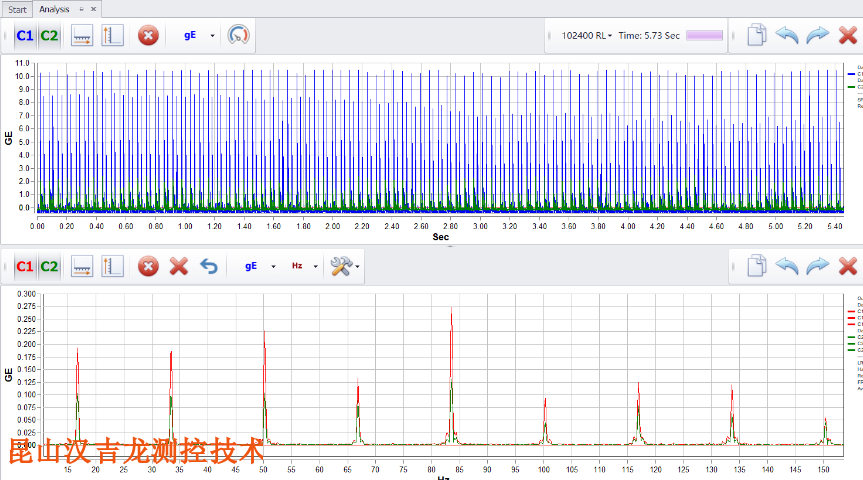Switch to the Start tab
This screenshot has height=480, width=863.
(18, 9)
